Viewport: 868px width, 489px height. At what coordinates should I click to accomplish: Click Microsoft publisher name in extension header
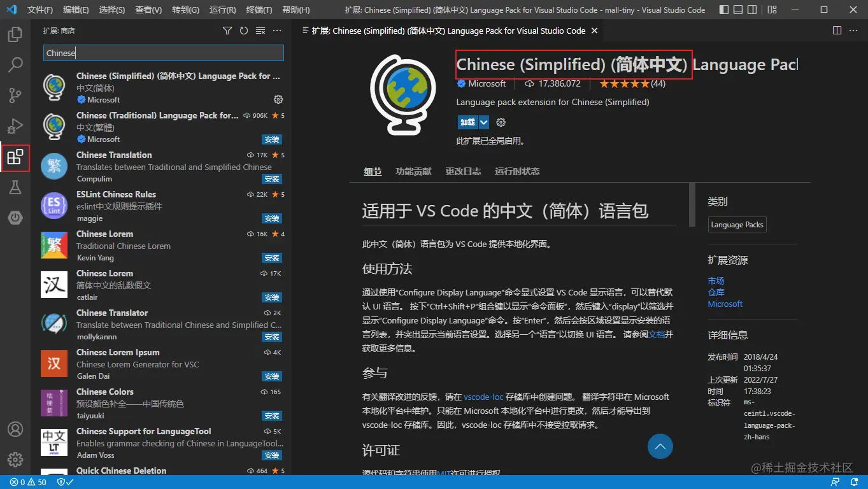(487, 83)
